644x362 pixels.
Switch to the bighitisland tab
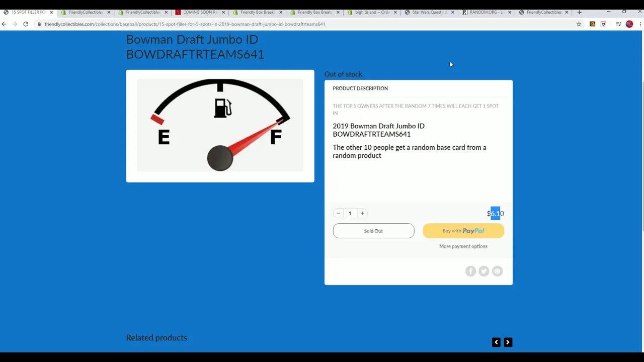point(372,12)
